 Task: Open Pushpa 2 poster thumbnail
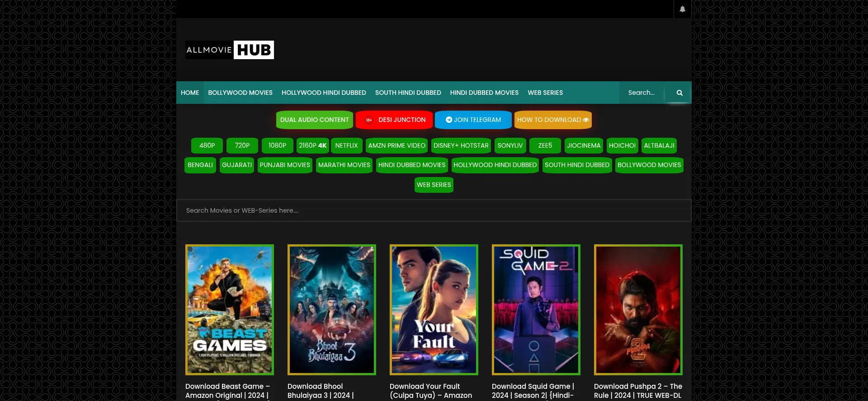[x=638, y=310]
